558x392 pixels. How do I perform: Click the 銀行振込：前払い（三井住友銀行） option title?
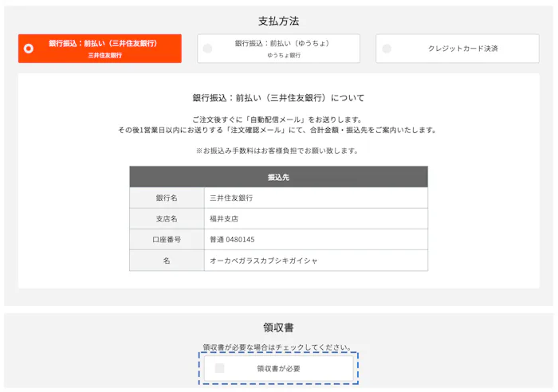click(x=102, y=43)
